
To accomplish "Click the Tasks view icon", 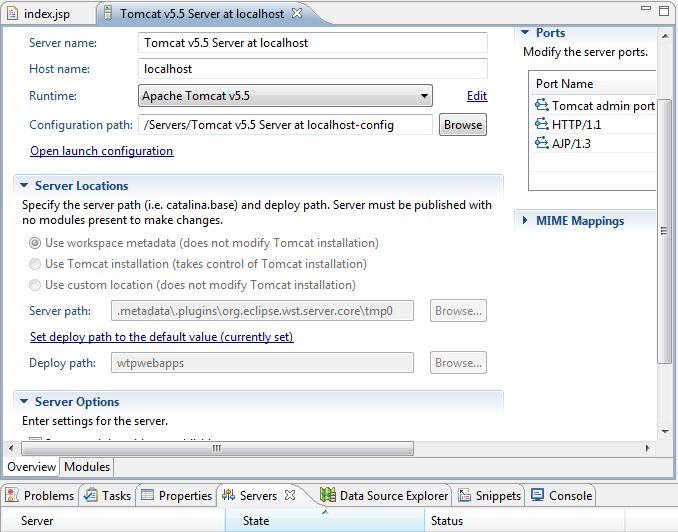I will pyautogui.click(x=90, y=495).
